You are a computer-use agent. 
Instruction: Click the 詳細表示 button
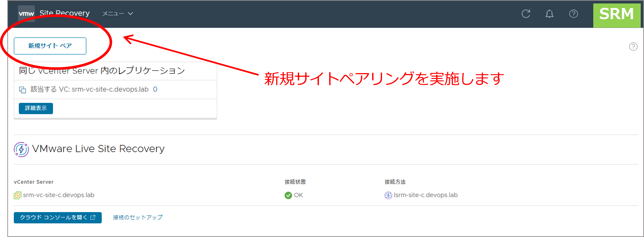[x=36, y=108]
